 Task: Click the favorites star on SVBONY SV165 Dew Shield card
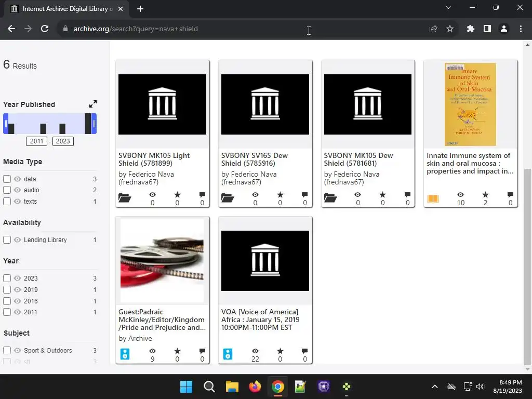point(280,194)
